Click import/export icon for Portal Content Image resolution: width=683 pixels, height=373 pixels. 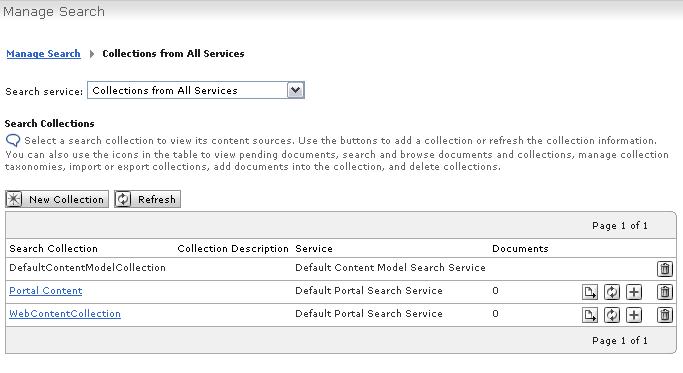coord(590,292)
